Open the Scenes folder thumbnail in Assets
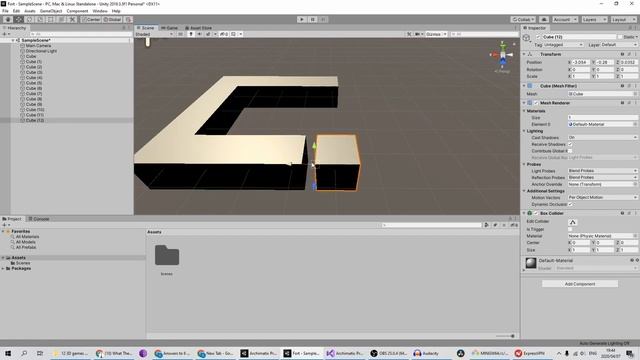 click(x=167, y=256)
